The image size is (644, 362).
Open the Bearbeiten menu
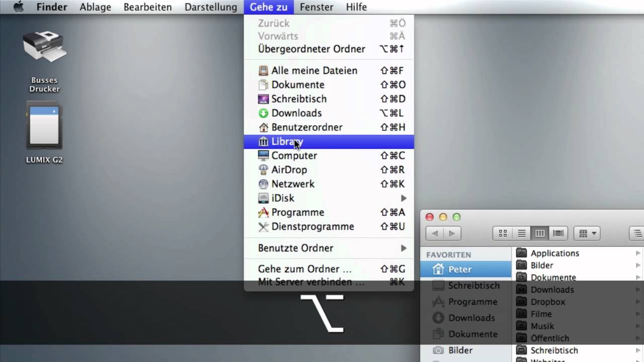pyautogui.click(x=147, y=7)
